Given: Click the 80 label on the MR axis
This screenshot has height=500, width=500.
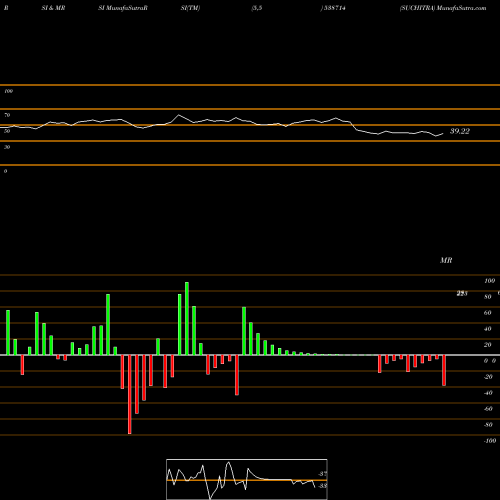Looking at the screenshot, I should [x=488, y=297].
